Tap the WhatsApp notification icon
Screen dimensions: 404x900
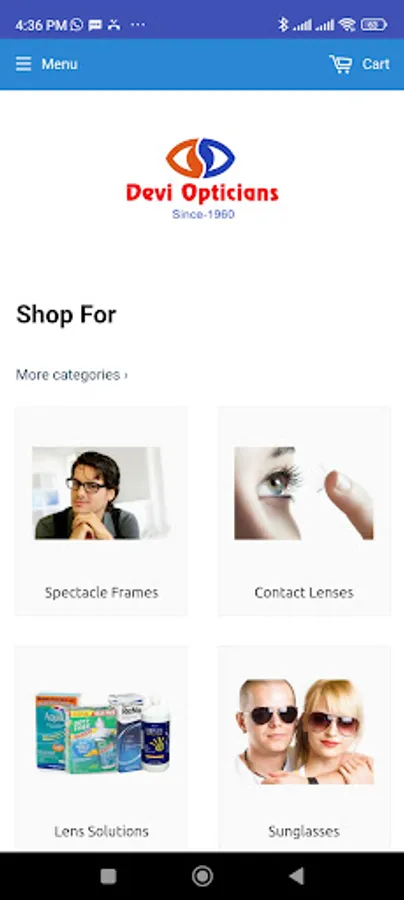pyautogui.click(x=77, y=25)
